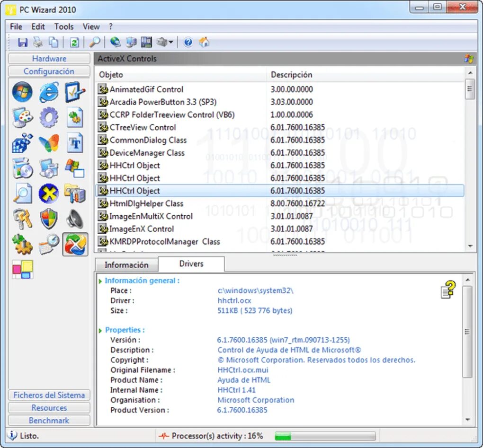
Task: Click the object list scrollbar down arrow
Action: click(470, 246)
